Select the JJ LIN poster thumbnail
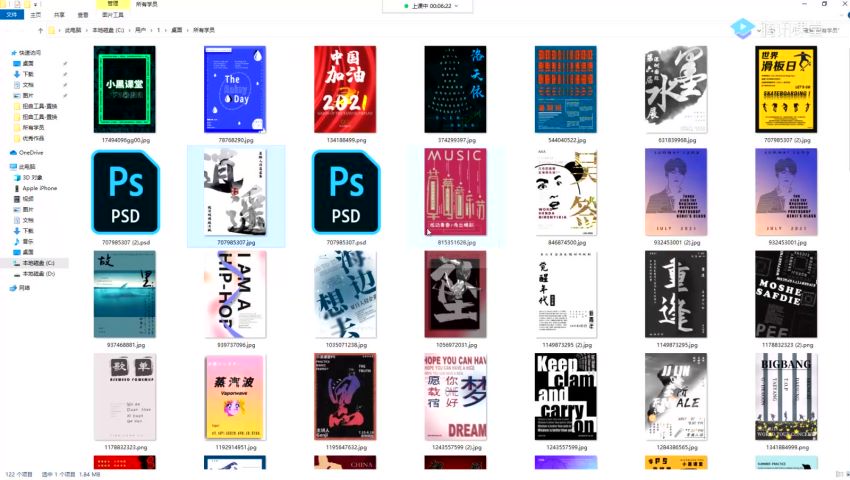Screen dimensions: 850x480 (x=676, y=397)
